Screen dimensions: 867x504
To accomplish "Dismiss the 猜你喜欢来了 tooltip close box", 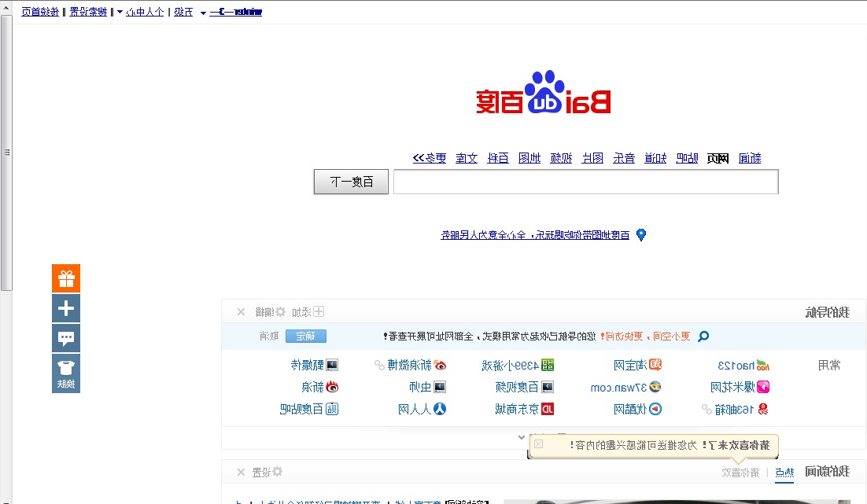I will tap(539, 443).
